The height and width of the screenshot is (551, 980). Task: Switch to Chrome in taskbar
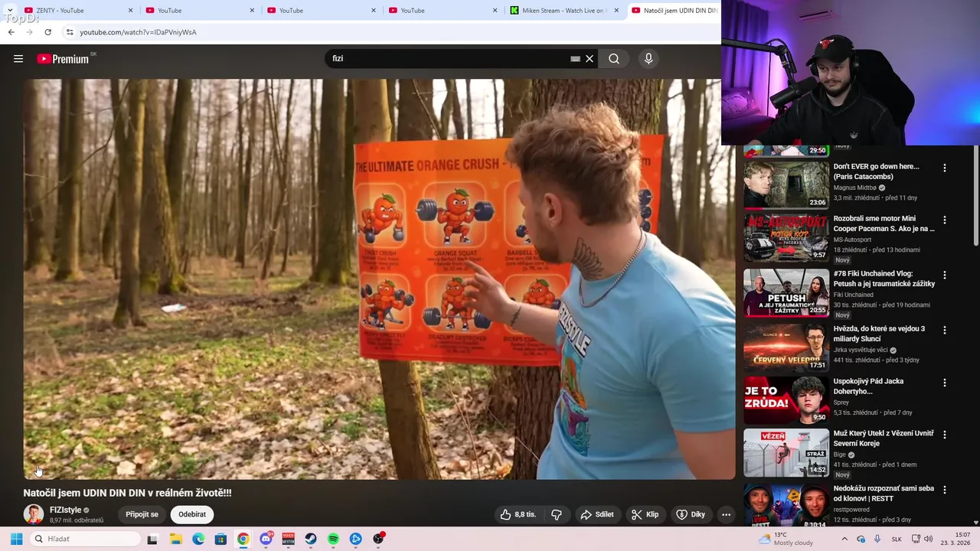tap(243, 539)
